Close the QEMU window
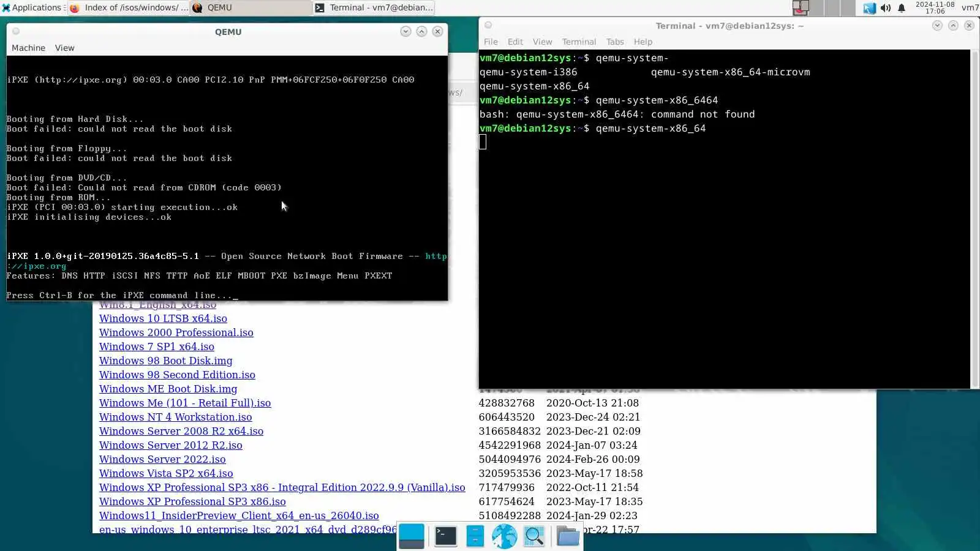Screen dimensions: 980x551 click(x=437, y=31)
